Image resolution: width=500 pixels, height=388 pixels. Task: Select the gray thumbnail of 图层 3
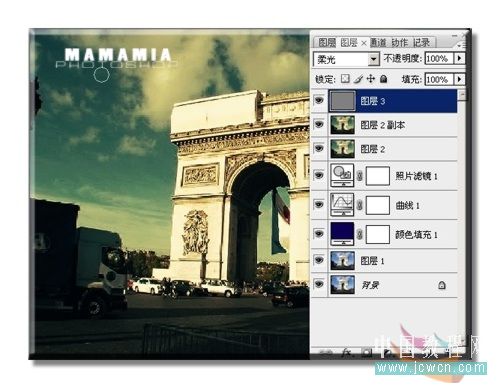pos(342,101)
